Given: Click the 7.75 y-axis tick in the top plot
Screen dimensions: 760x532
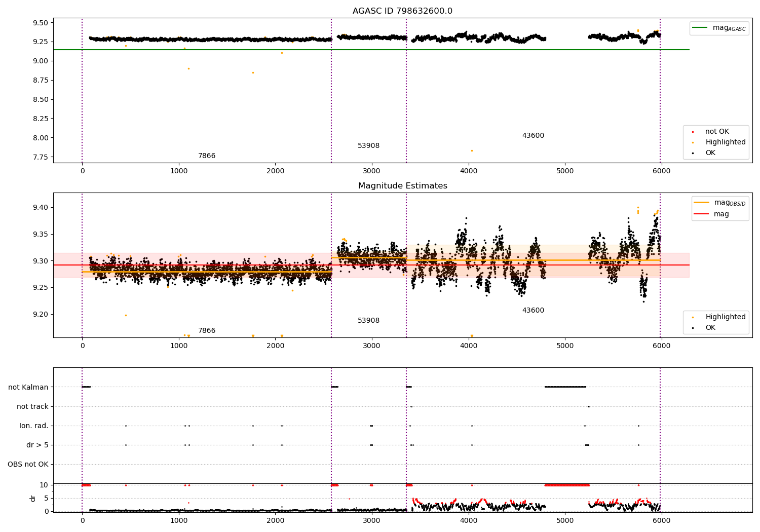Looking at the screenshot, I should click(x=41, y=158).
